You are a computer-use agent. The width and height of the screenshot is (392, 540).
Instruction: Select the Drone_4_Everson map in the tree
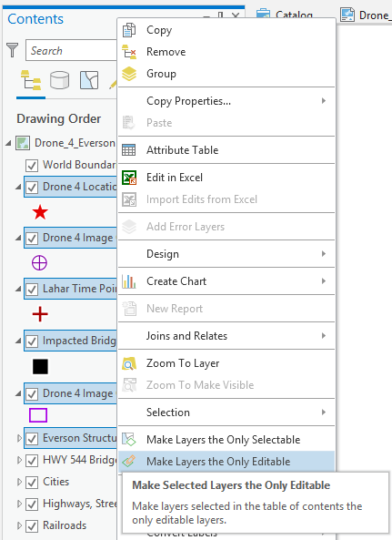click(x=75, y=143)
